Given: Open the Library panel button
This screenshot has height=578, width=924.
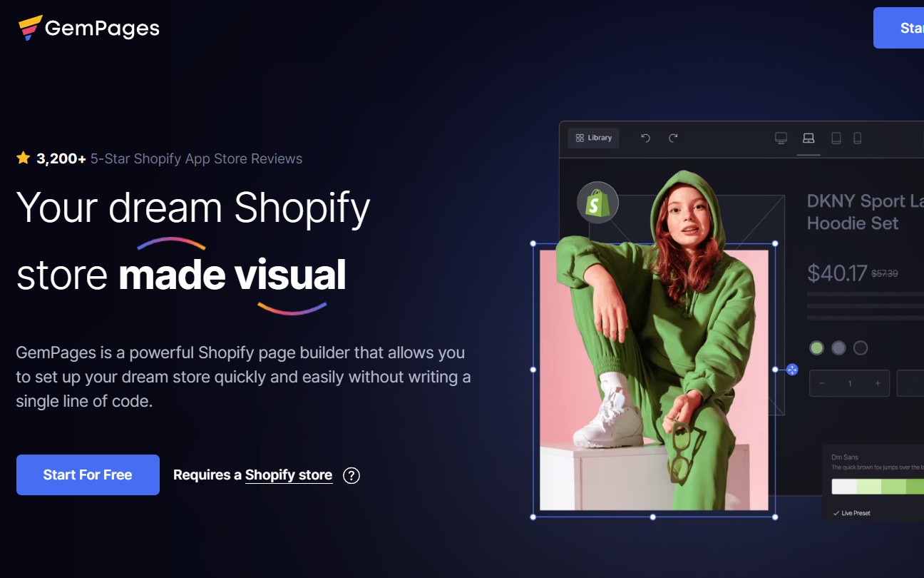Looking at the screenshot, I should (593, 138).
